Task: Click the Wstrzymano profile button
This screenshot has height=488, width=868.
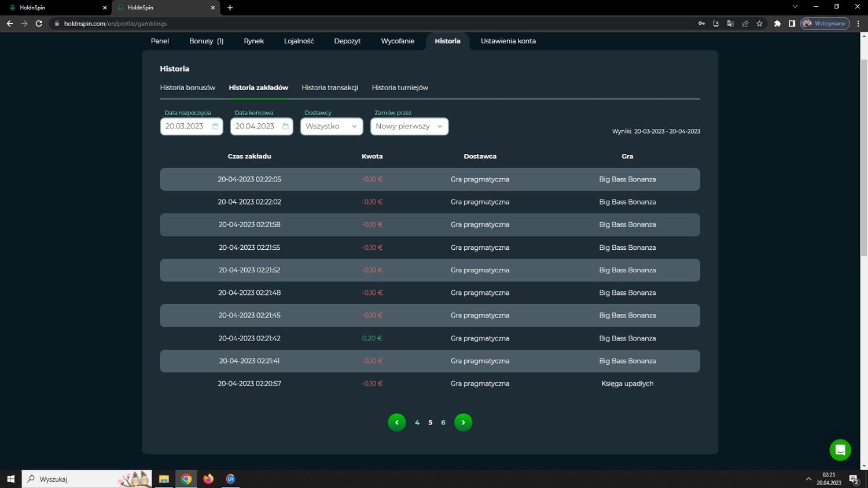Action: point(825,24)
